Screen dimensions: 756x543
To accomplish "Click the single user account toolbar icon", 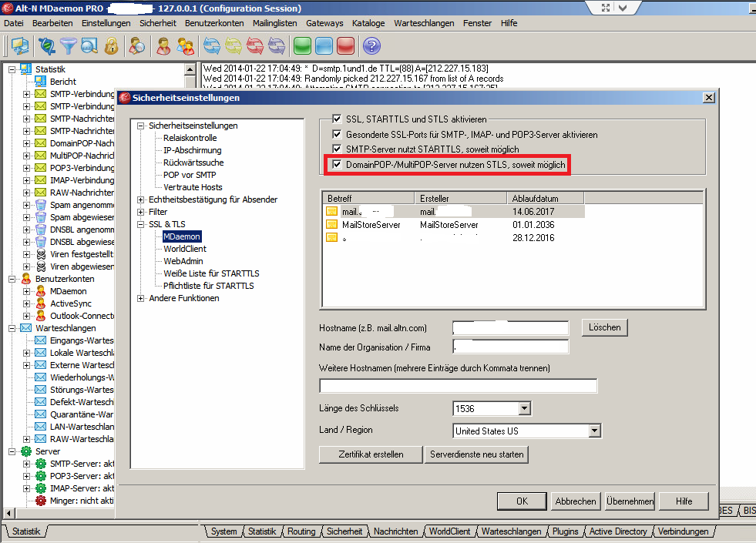I will pyautogui.click(x=163, y=46).
